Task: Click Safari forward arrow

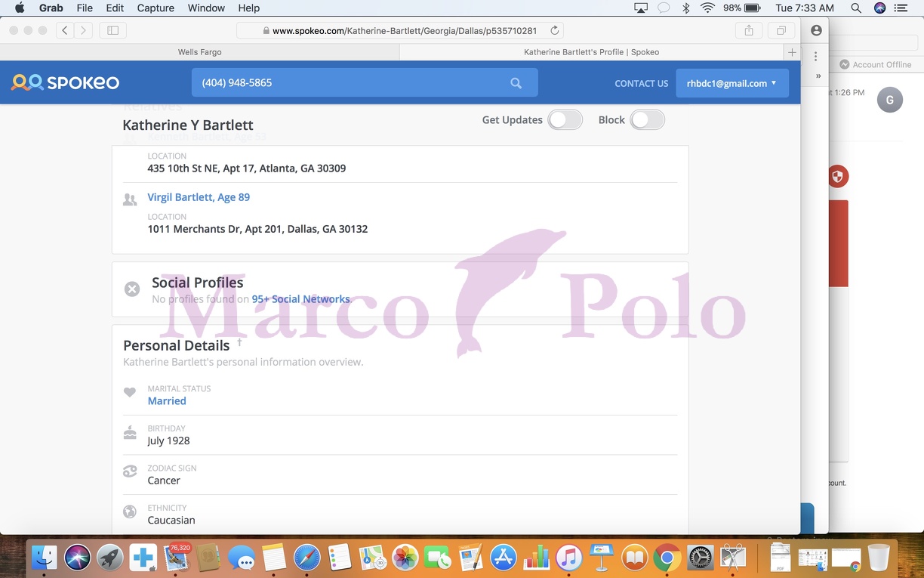Action: point(83,30)
